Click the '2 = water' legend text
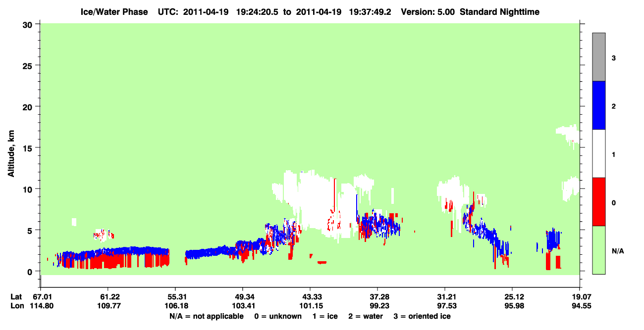This screenshot has height=330, width=644. click(366, 316)
